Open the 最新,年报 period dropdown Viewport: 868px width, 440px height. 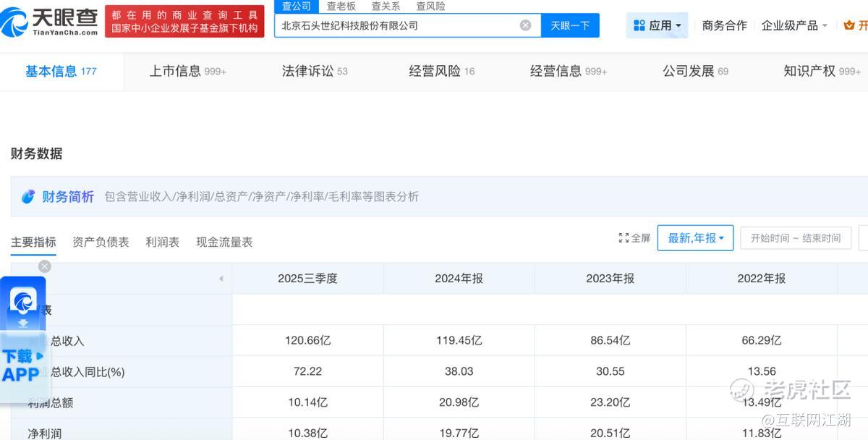point(695,238)
